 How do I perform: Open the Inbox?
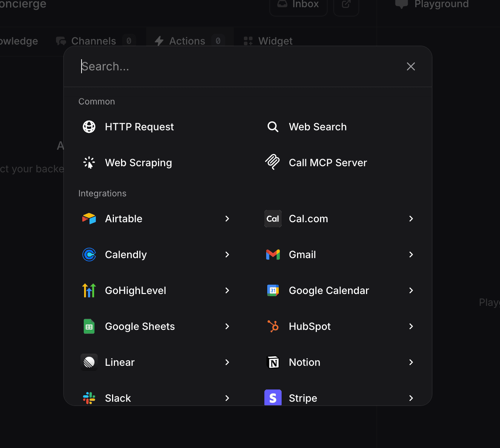coord(298,4)
